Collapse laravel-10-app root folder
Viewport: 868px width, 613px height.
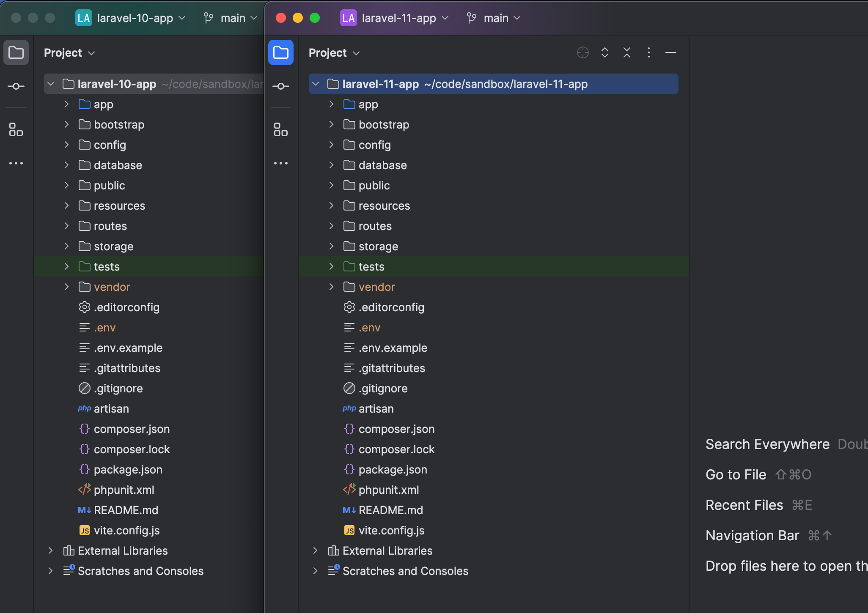(x=51, y=84)
